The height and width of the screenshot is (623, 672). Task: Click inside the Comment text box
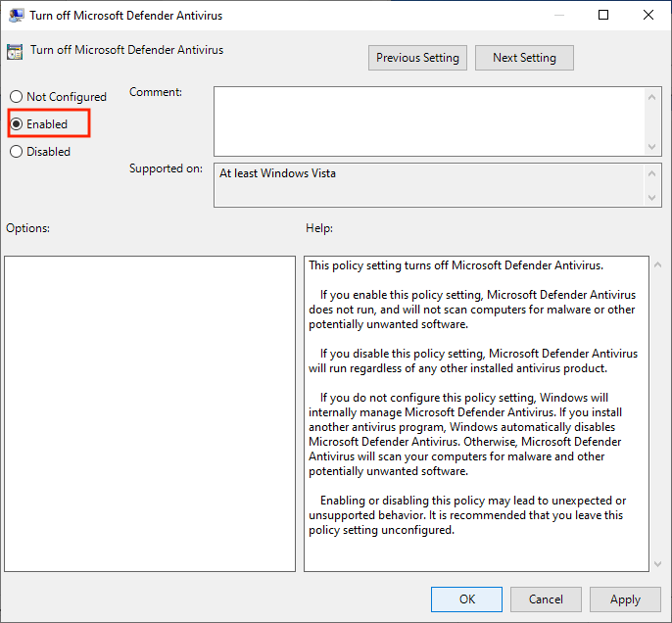pyautogui.click(x=429, y=121)
